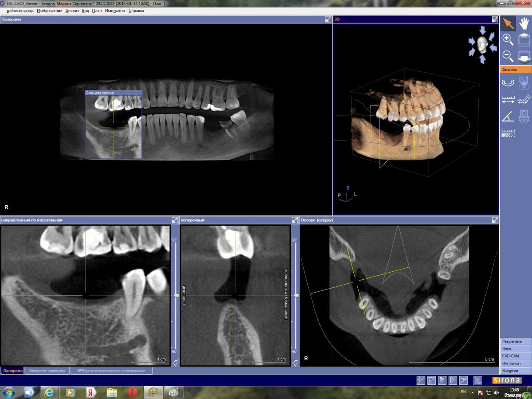Select the distance measurement ruler tool
This screenshot has width=532, height=399.
[x=508, y=99]
